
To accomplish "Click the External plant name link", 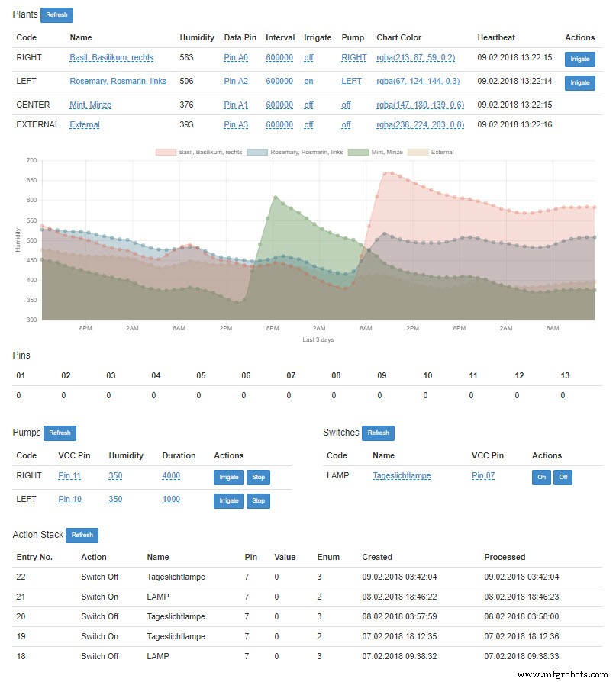I will [84, 125].
